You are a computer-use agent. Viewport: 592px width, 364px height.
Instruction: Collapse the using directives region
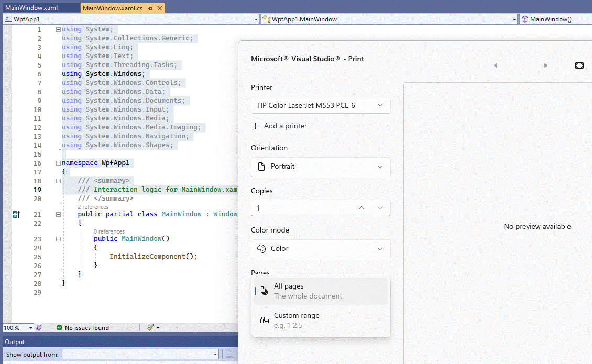tap(58, 29)
